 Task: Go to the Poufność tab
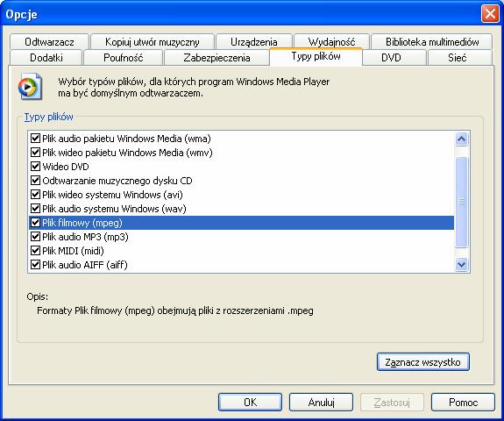(x=123, y=58)
